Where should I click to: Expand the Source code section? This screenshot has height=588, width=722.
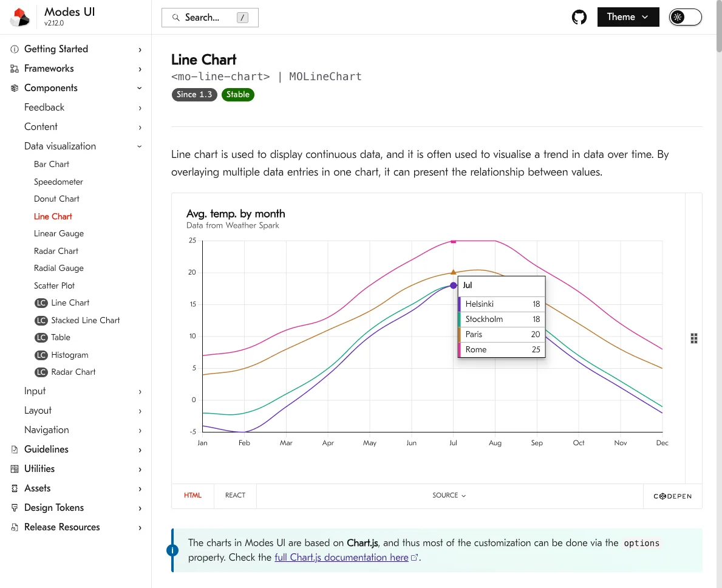pos(449,496)
